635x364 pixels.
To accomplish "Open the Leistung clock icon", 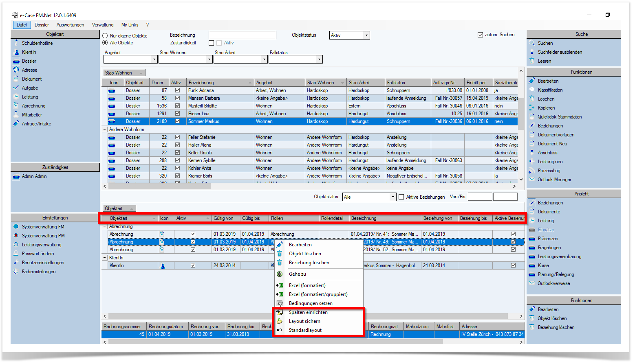I will pos(16,97).
